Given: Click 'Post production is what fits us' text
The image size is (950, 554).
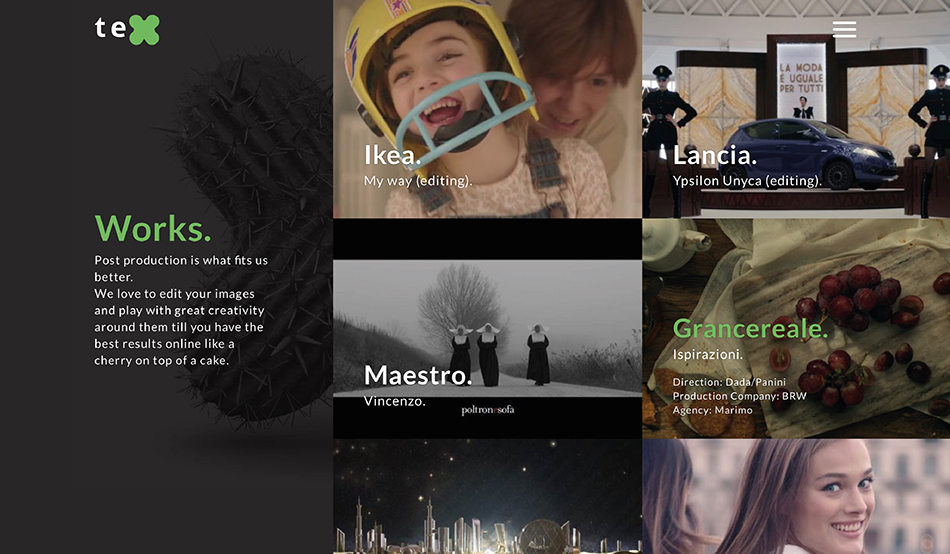Looking at the screenshot, I should (181, 260).
